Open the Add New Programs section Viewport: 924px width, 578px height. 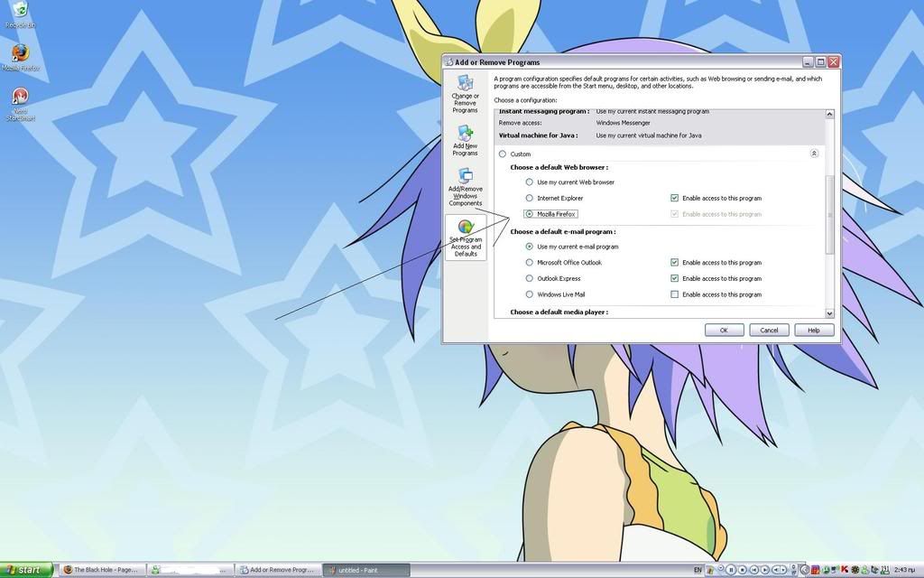tap(465, 141)
